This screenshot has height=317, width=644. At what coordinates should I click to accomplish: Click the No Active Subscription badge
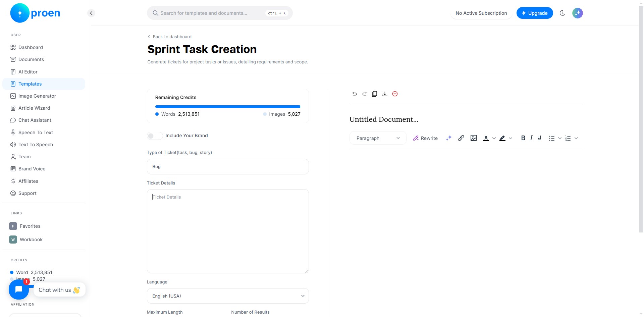coord(481,13)
